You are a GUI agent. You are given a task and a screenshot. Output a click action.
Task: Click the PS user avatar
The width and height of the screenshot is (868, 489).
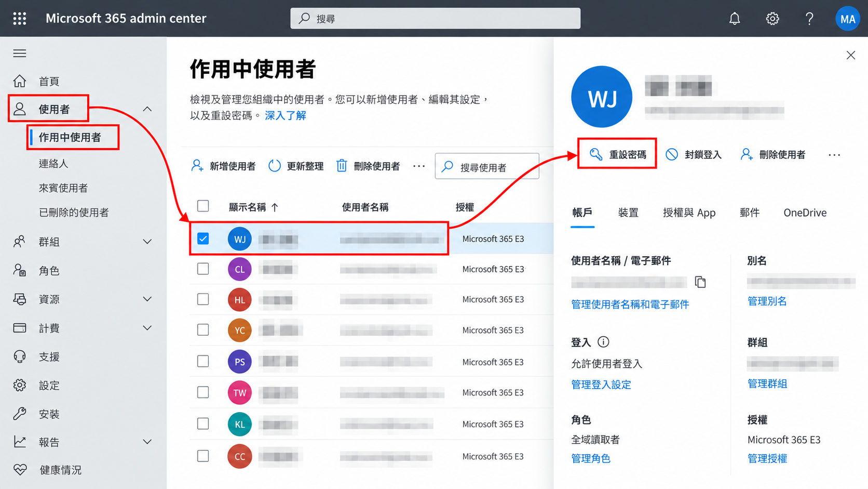[240, 362]
